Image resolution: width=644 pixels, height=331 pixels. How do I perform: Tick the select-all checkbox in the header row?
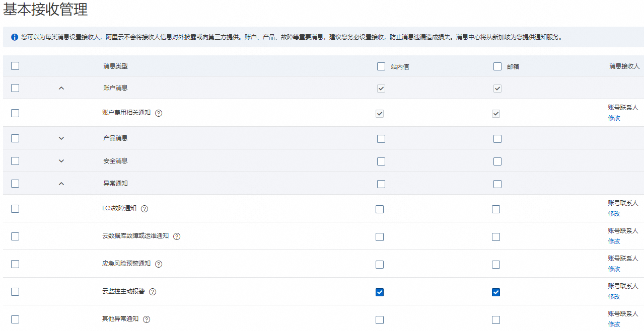(15, 66)
